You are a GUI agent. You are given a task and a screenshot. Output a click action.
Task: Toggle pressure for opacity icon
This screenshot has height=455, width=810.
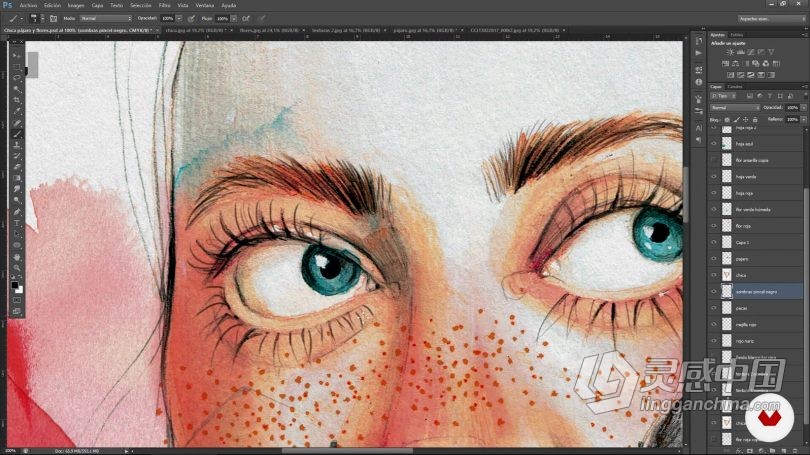pos(191,19)
